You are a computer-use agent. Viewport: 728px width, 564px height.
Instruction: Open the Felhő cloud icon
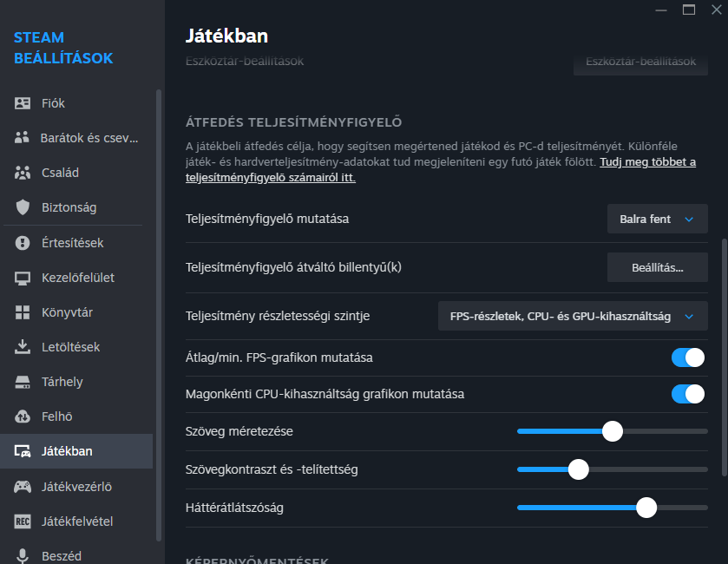pos(23,416)
